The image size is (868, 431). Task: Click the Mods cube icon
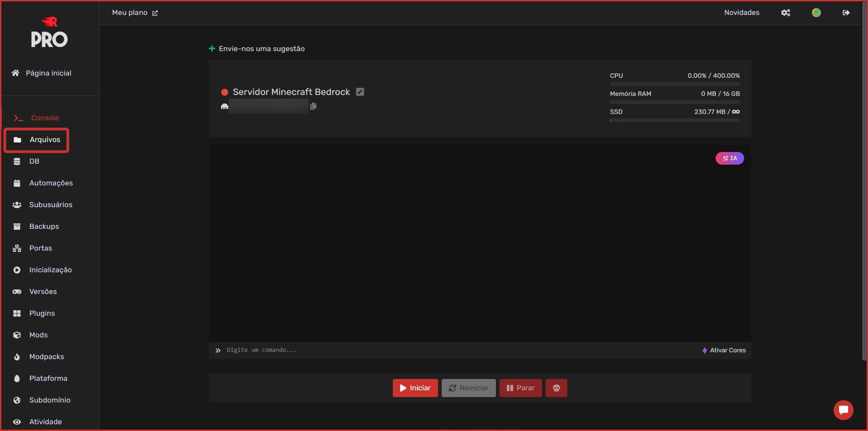[x=17, y=335]
